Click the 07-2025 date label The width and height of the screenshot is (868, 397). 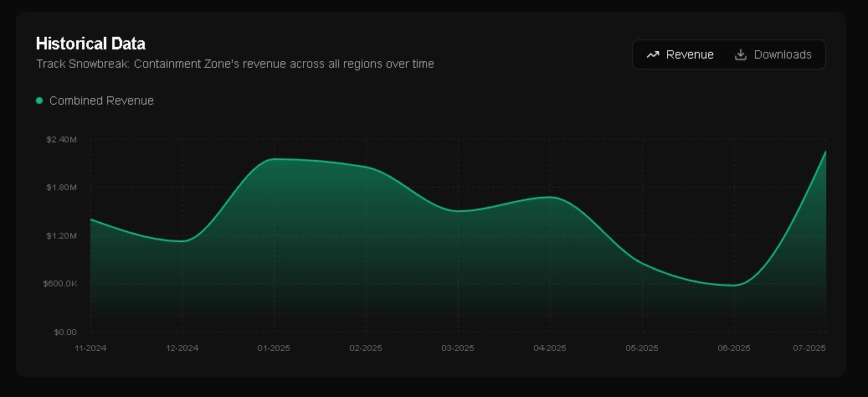(809, 348)
